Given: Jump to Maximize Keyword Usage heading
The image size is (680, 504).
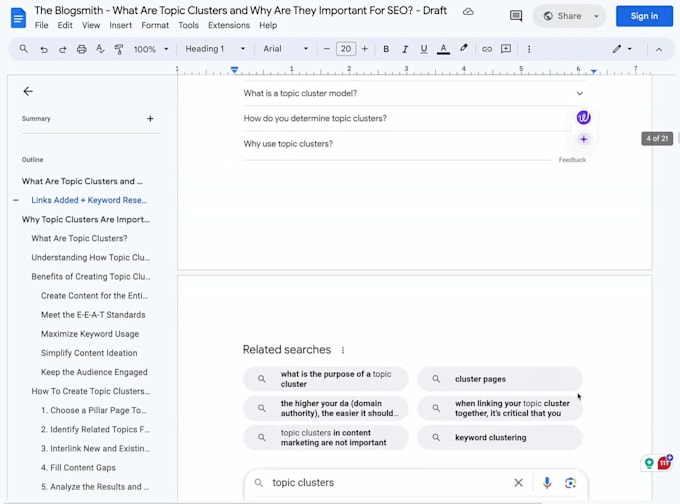Looking at the screenshot, I should [x=90, y=334].
